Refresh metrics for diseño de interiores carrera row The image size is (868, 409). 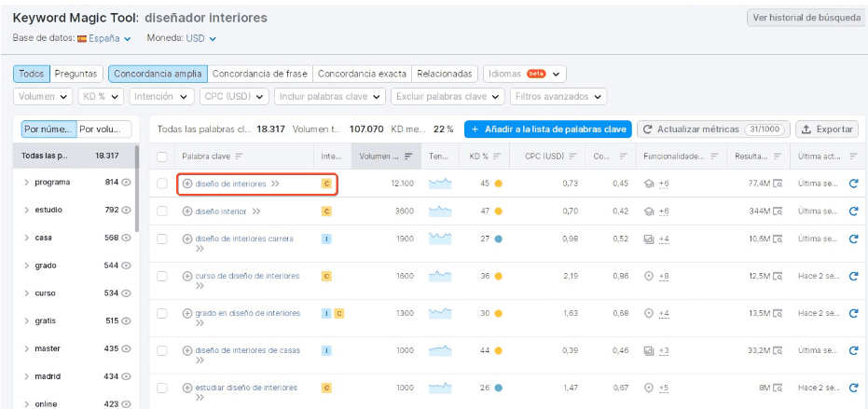pos(853,239)
